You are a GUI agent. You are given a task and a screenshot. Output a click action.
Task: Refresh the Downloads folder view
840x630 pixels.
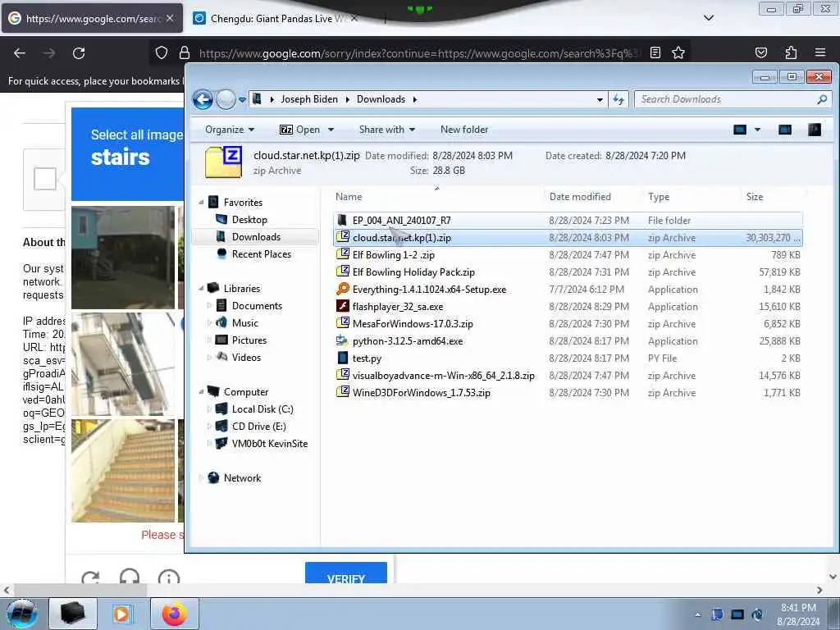pos(619,99)
